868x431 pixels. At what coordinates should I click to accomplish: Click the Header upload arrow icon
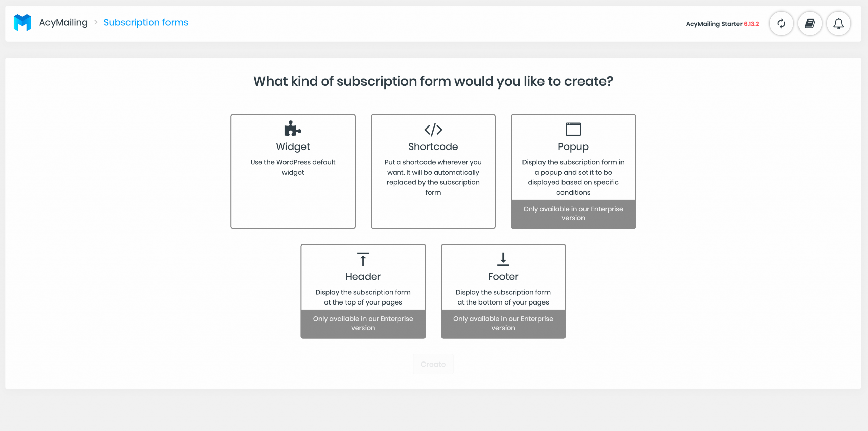[362, 259]
